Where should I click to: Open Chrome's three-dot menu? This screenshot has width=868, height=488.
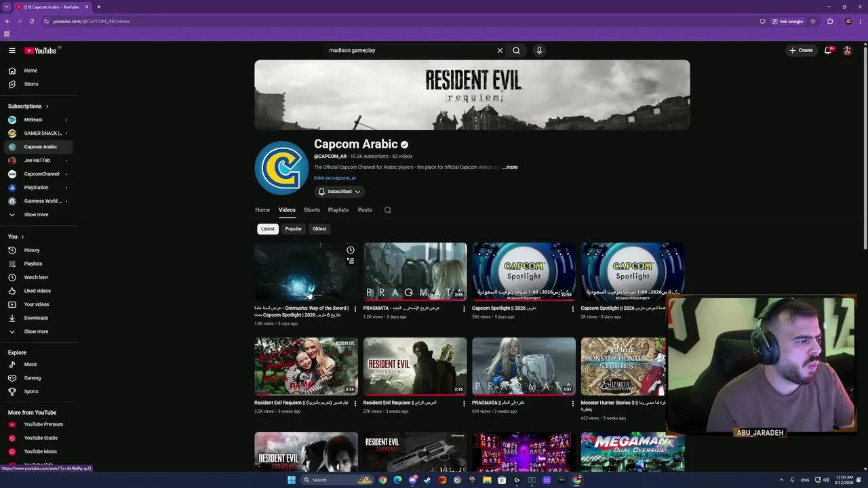[x=860, y=21]
